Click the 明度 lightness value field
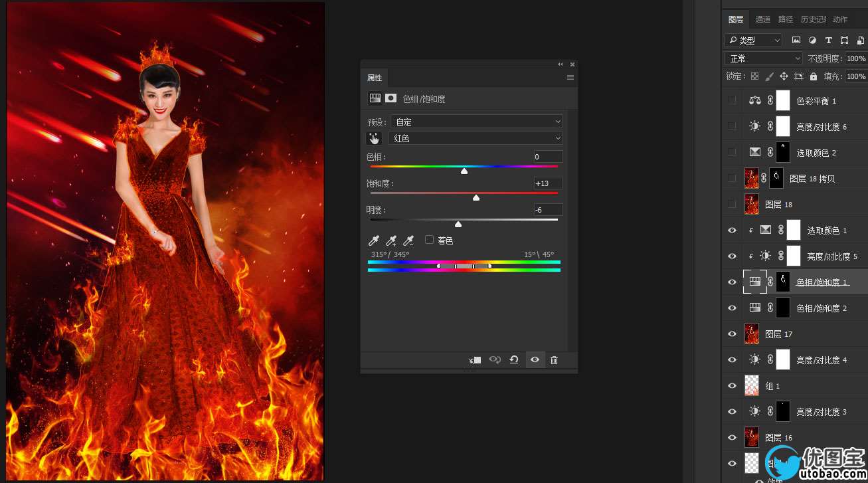 tap(548, 210)
